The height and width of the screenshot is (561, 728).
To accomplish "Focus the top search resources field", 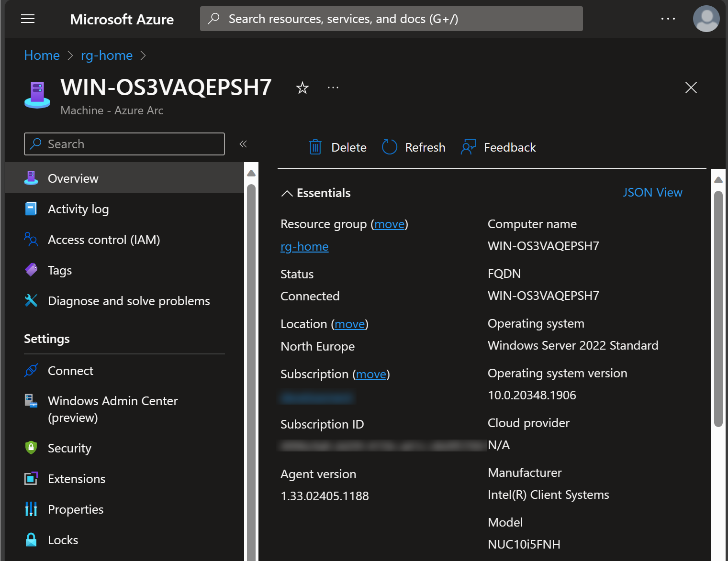I will coord(392,19).
